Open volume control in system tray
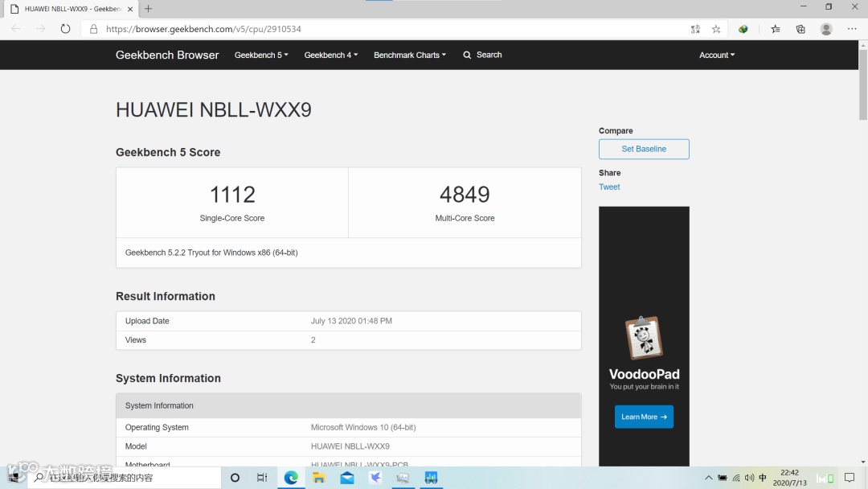The image size is (868, 489). pyautogui.click(x=750, y=478)
